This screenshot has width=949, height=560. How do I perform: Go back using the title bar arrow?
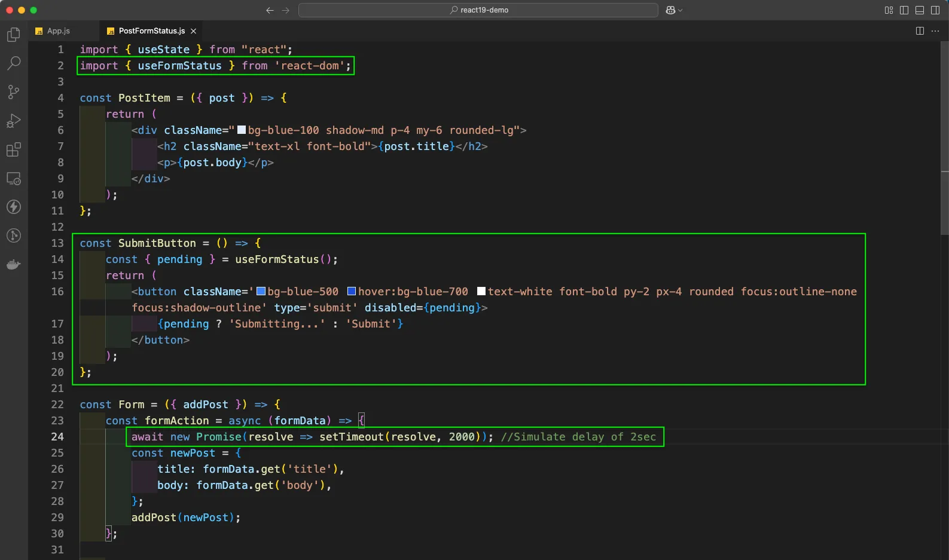[x=270, y=10]
